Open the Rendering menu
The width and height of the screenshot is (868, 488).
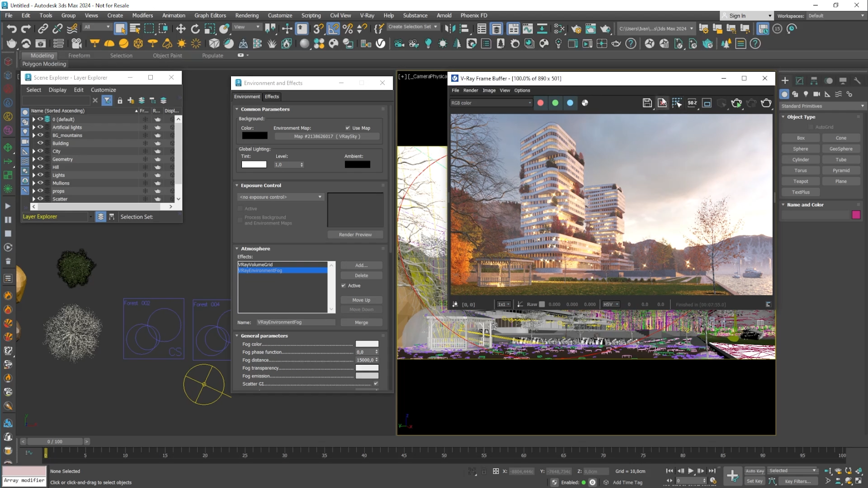(x=247, y=15)
